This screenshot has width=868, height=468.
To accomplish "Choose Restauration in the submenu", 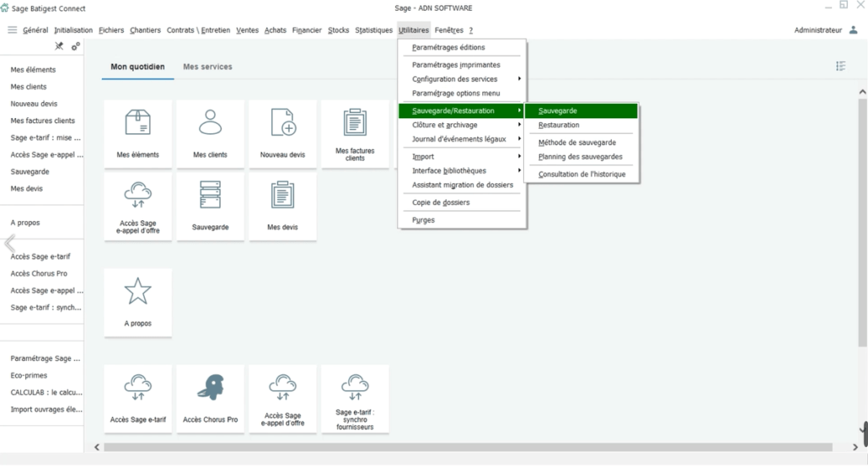I will (x=581, y=125).
